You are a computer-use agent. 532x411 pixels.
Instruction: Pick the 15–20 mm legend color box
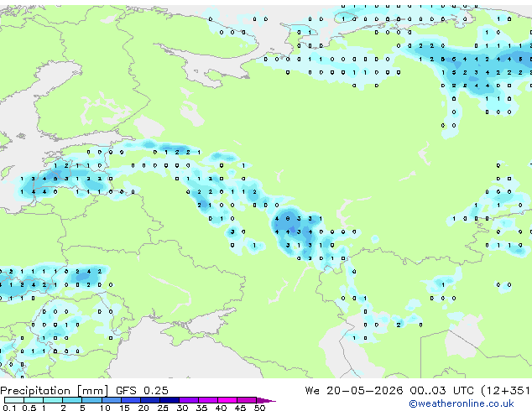point(130,400)
